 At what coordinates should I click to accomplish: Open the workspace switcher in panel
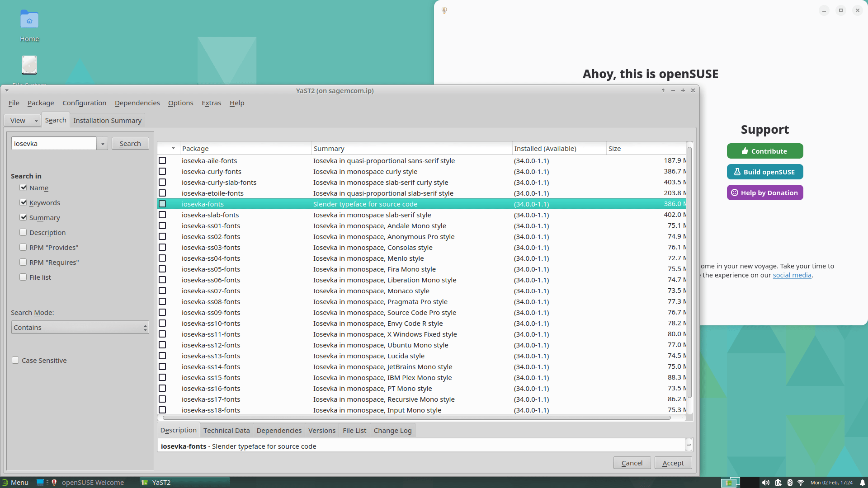(730, 483)
